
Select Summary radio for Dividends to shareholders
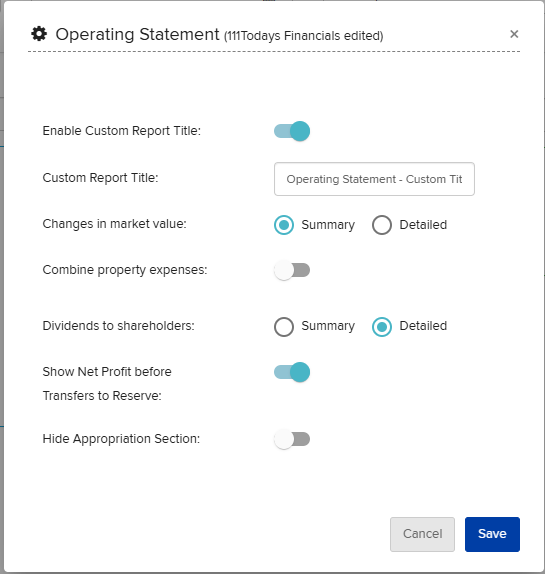coord(284,326)
